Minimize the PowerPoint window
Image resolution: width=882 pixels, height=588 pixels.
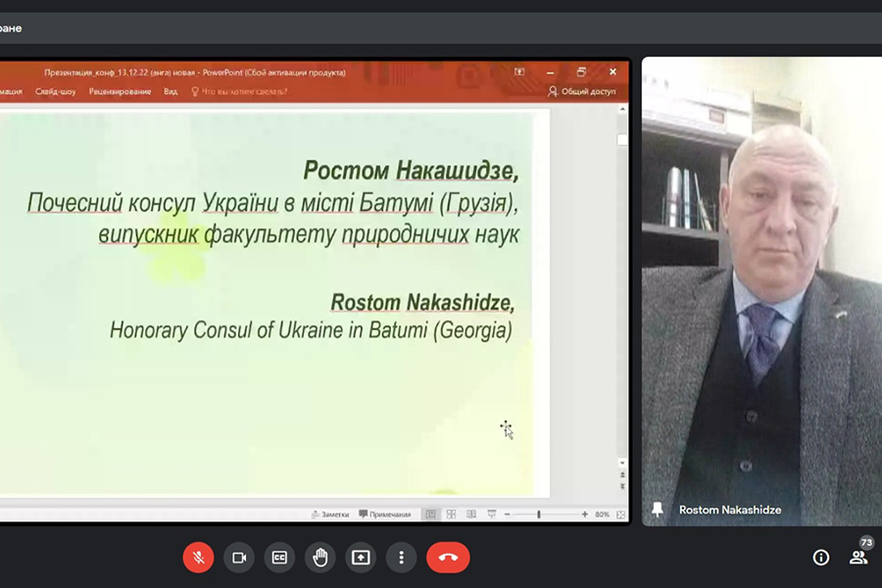550,72
